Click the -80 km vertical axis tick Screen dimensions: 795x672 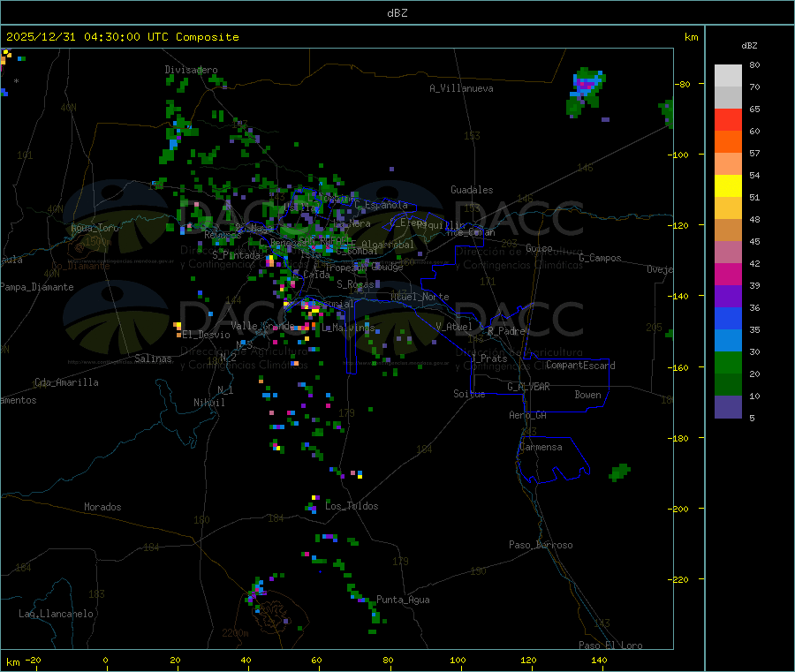683,84
